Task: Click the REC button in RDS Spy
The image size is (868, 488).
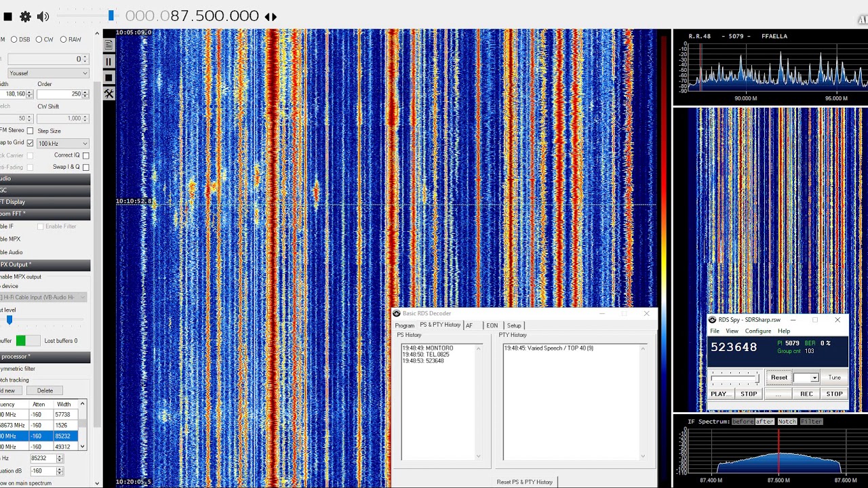Action: (806, 394)
